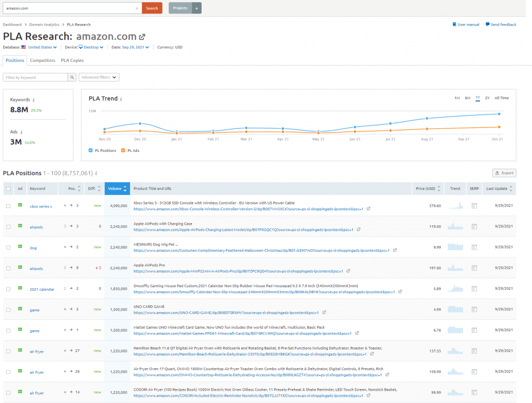Expand the Advanced filters dropdown
532x403 pixels.
pos(99,77)
